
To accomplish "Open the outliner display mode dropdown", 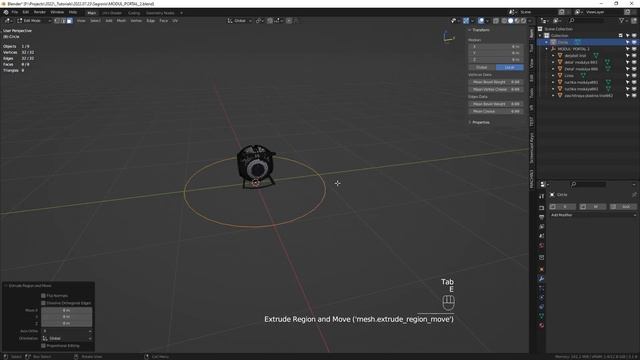I will pyautogui.click(x=558, y=20).
